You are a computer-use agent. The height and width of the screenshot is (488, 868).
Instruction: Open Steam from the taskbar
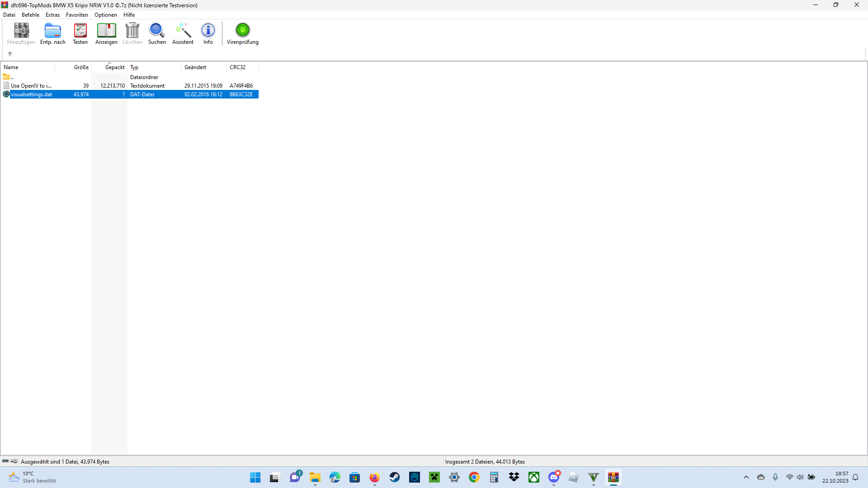tap(395, 477)
